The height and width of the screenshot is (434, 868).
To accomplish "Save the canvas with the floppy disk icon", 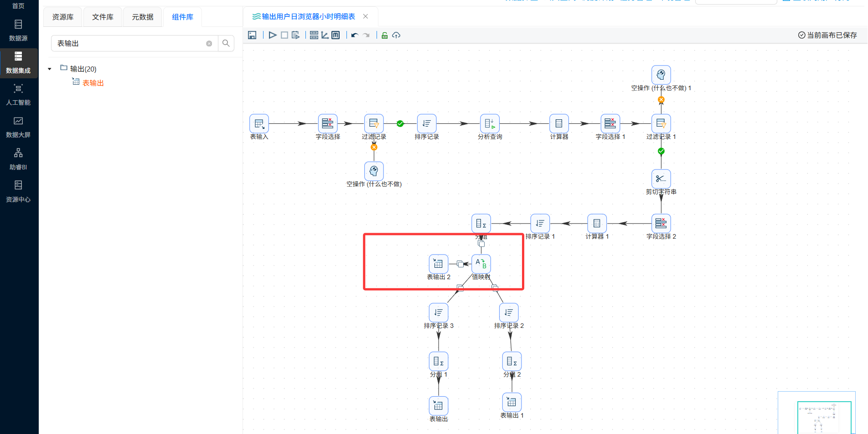I will pyautogui.click(x=252, y=35).
